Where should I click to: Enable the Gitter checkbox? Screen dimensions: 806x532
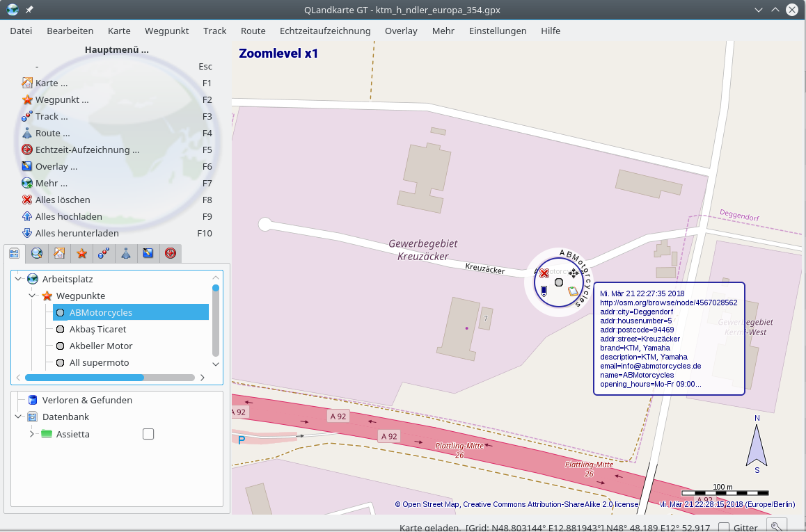click(724, 527)
